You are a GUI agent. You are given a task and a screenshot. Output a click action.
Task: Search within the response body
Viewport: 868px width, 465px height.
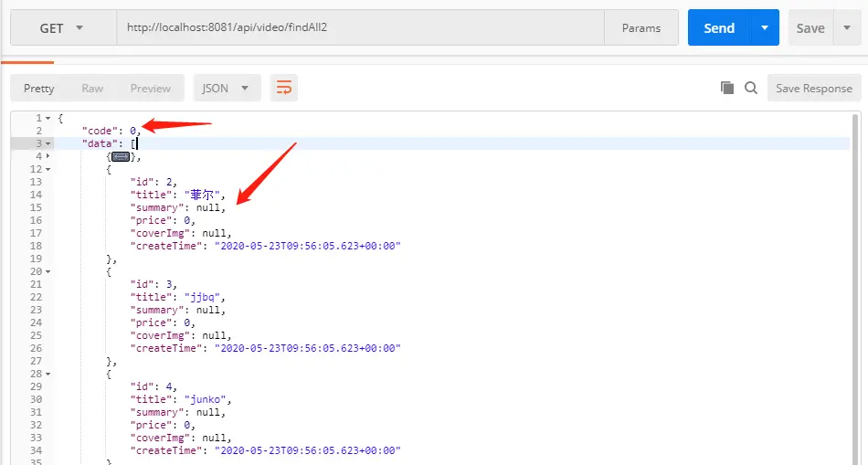tap(751, 88)
